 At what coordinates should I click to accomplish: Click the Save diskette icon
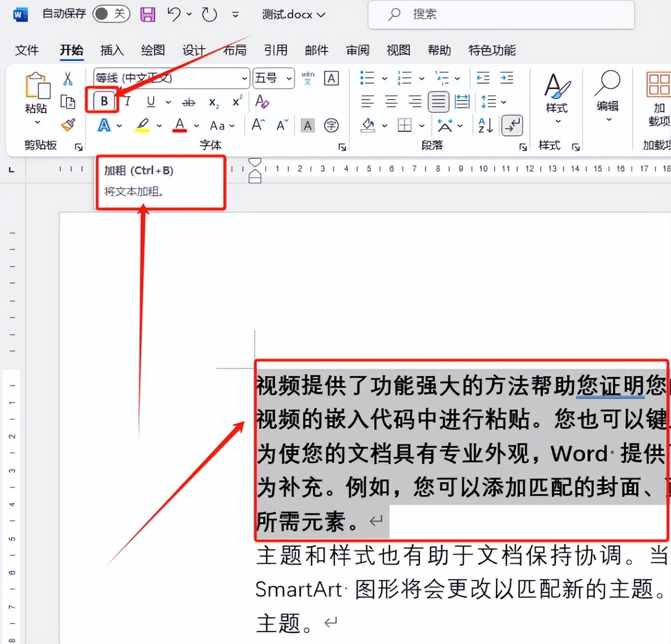(147, 14)
